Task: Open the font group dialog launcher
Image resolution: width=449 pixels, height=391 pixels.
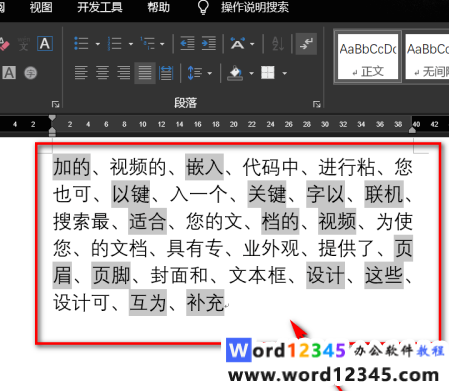Action: pyautogui.click(x=55, y=104)
